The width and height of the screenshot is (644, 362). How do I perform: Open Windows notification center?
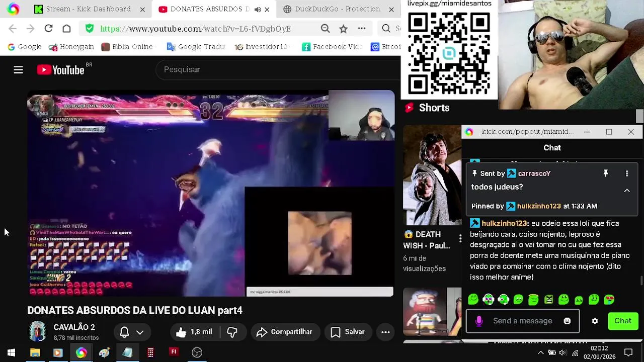click(628, 352)
